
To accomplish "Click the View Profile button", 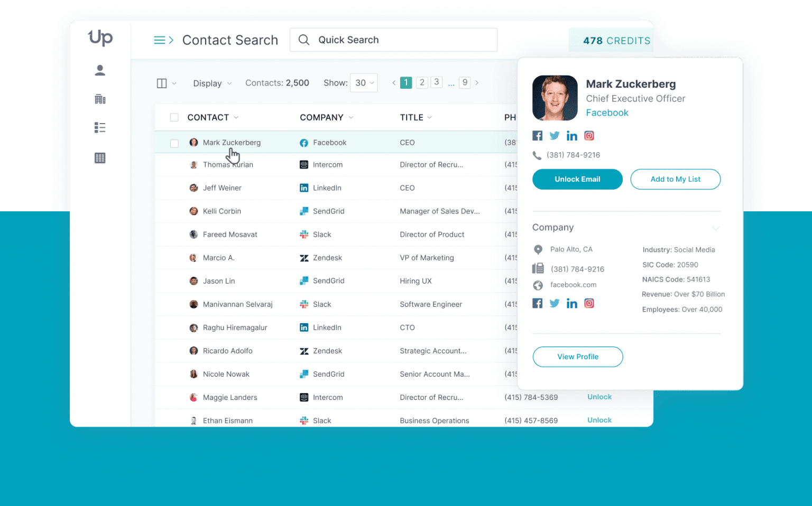I will click(x=577, y=357).
